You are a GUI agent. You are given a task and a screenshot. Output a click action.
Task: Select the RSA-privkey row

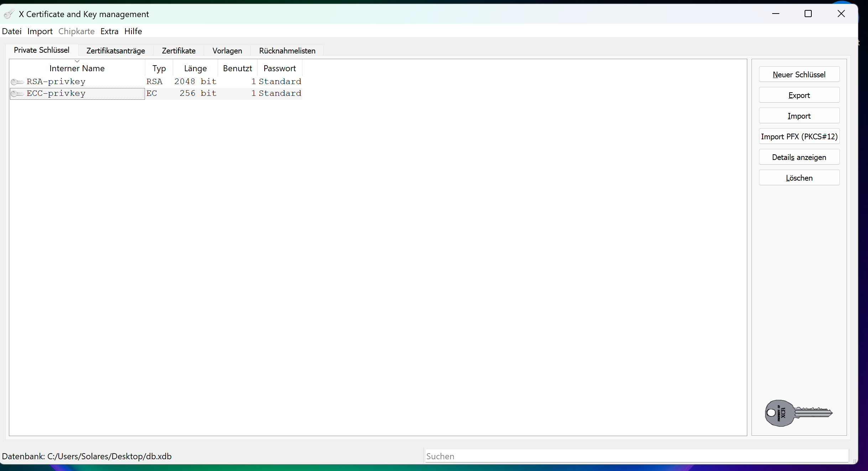pyautogui.click(x=156, y=82)
